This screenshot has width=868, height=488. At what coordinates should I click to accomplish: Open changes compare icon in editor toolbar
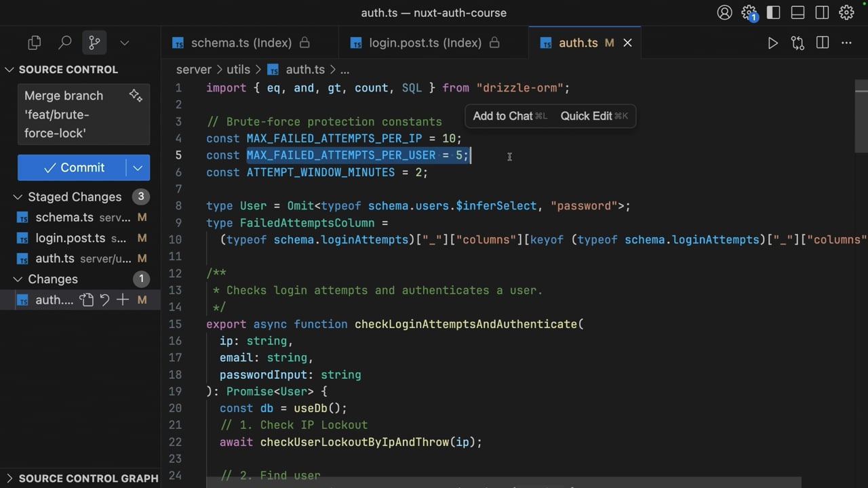[x=797, y=43]
